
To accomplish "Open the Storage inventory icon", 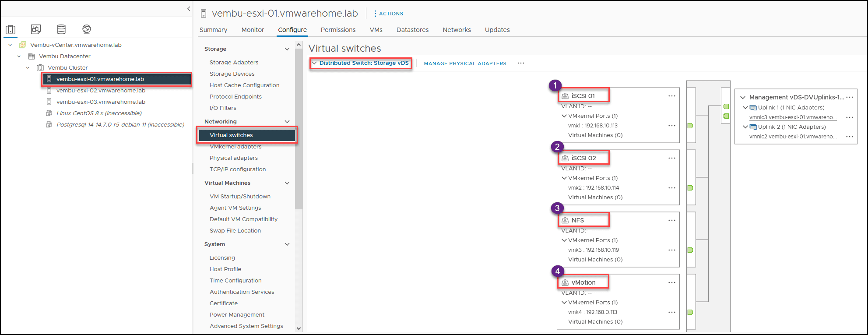I will (61, 29).
